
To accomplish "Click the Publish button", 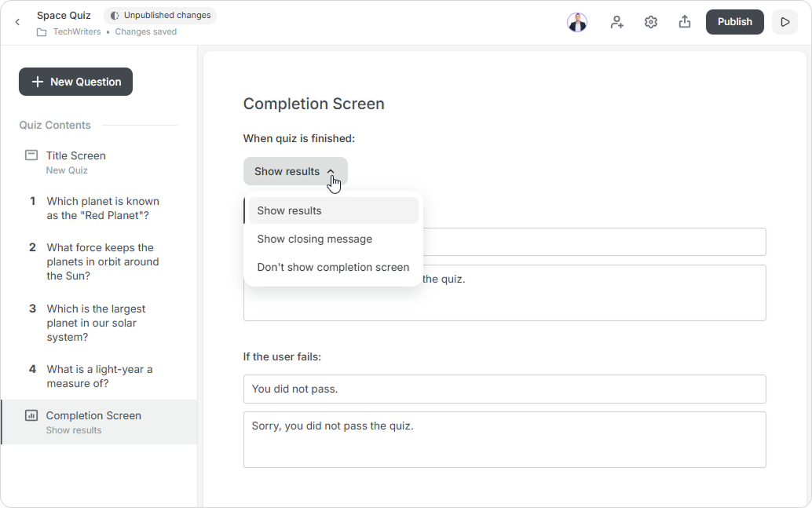I will [x=734, y=22].
